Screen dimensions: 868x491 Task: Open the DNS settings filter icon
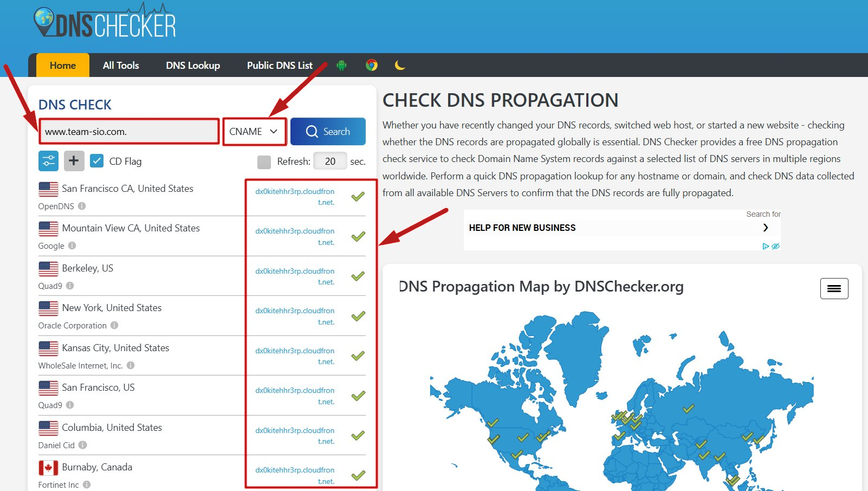tap(48, 161)
